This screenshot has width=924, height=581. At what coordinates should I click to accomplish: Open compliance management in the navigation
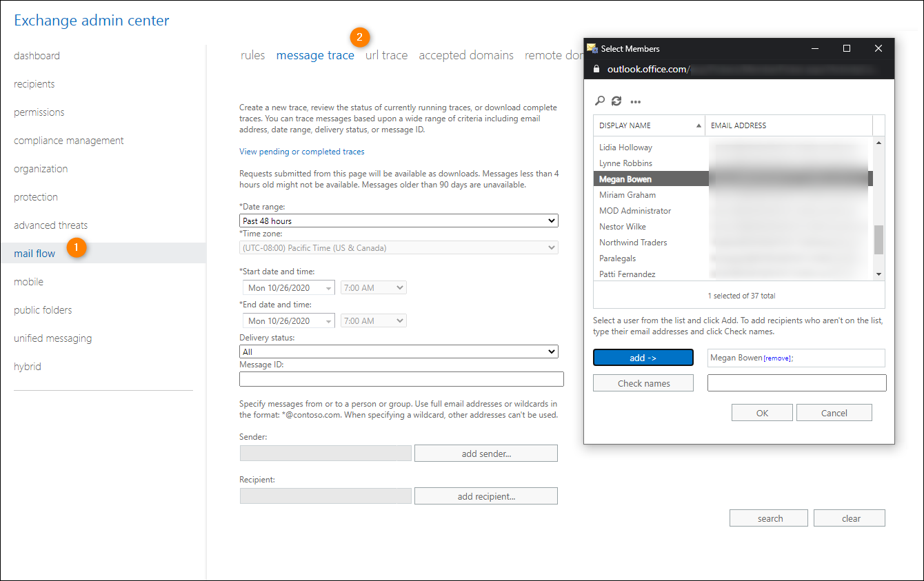pos(69,141)
